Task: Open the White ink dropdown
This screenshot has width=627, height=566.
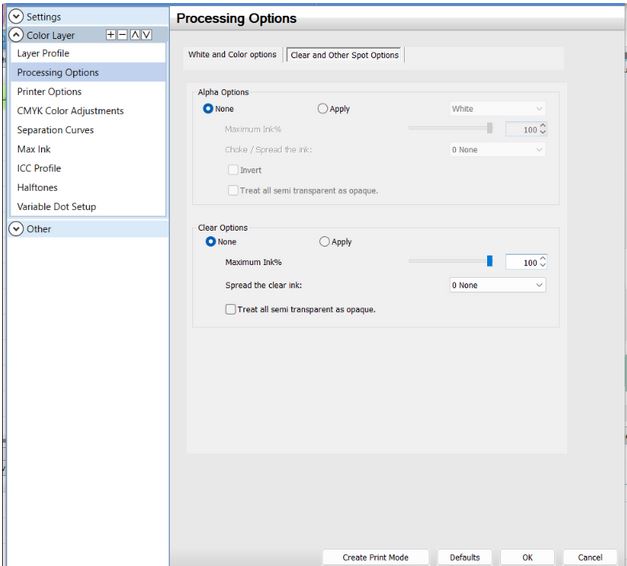Action: (497, 109)
